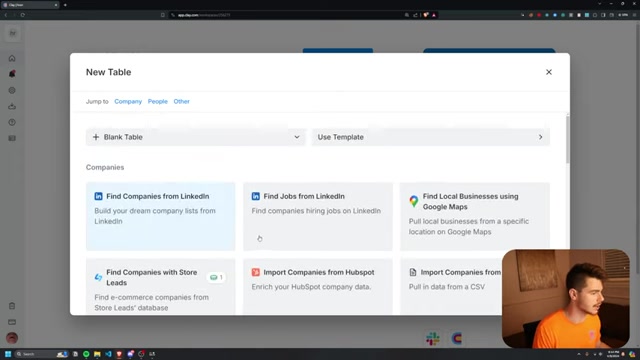
Task: Click LinkedIn icon on Find Companies card
Action: [98, 196]
